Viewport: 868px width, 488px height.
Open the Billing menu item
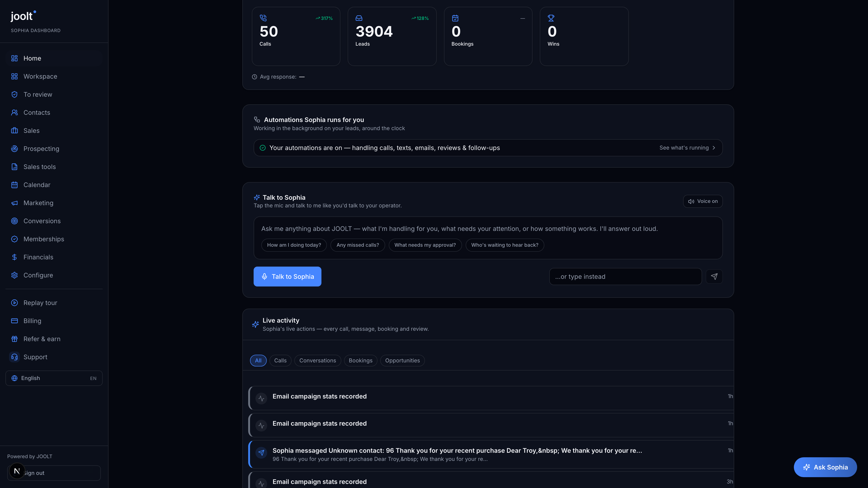coord(54,321)
